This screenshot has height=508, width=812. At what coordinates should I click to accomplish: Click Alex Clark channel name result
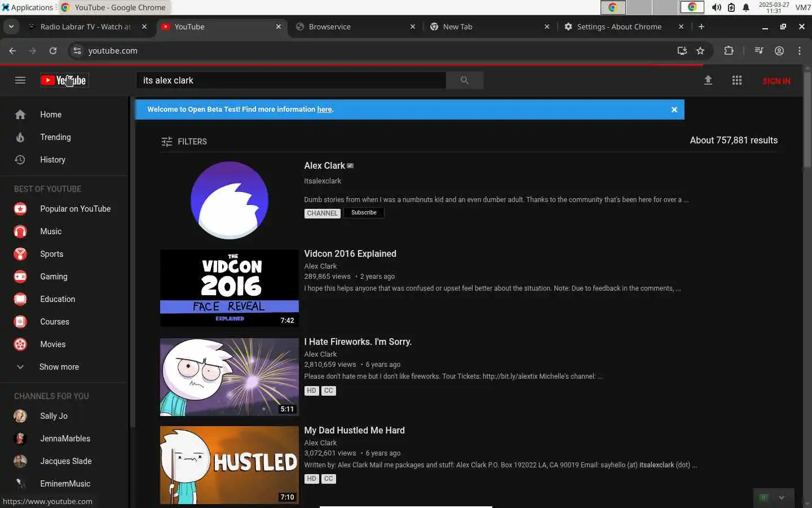tap(324, 166)
